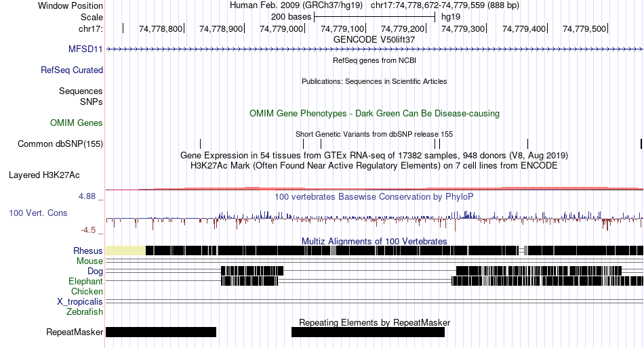Viewport: 644px width, 348px height.
Task: Click the 74,779,500 ruler position
Action: [584, 28]
